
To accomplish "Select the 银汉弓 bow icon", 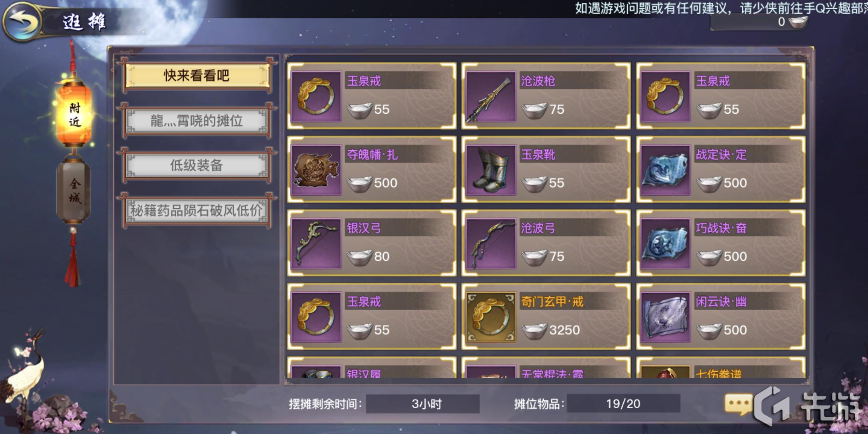I will pyautogui.click(x=316, y=244).
